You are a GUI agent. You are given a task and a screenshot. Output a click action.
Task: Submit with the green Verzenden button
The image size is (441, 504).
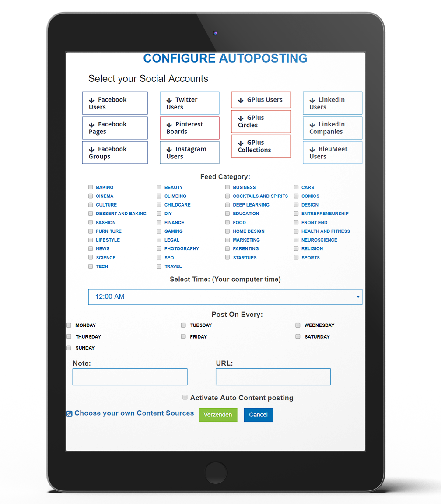pos(218,415)
